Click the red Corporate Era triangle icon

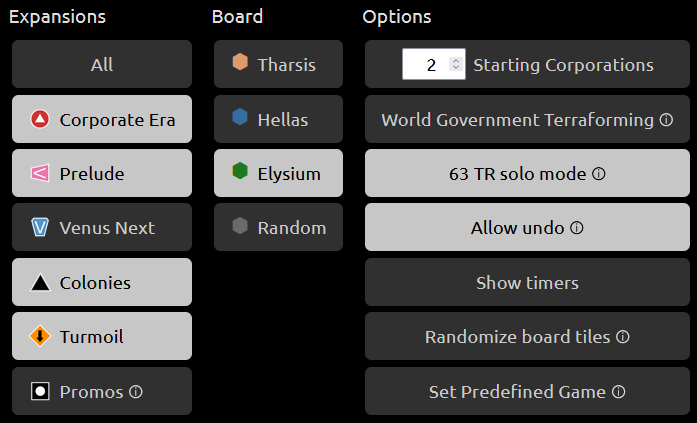pos(40,120)
